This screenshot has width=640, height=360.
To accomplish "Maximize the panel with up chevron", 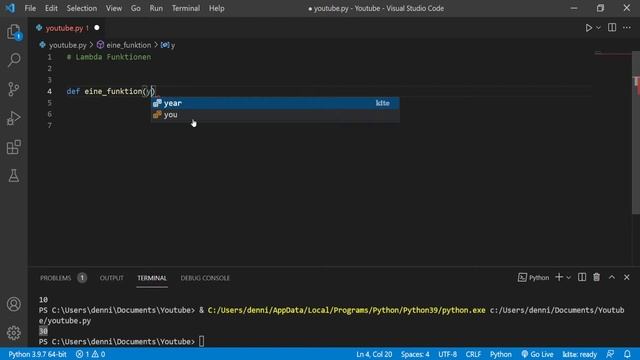I will point(612,277).
